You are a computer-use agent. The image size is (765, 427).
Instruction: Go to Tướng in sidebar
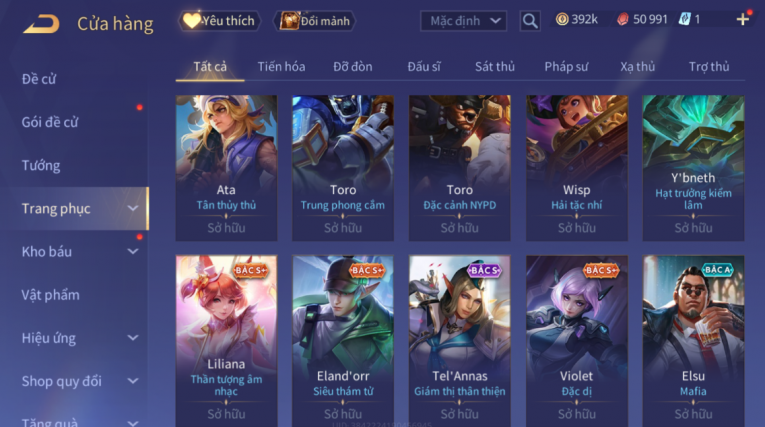(41, 166)
